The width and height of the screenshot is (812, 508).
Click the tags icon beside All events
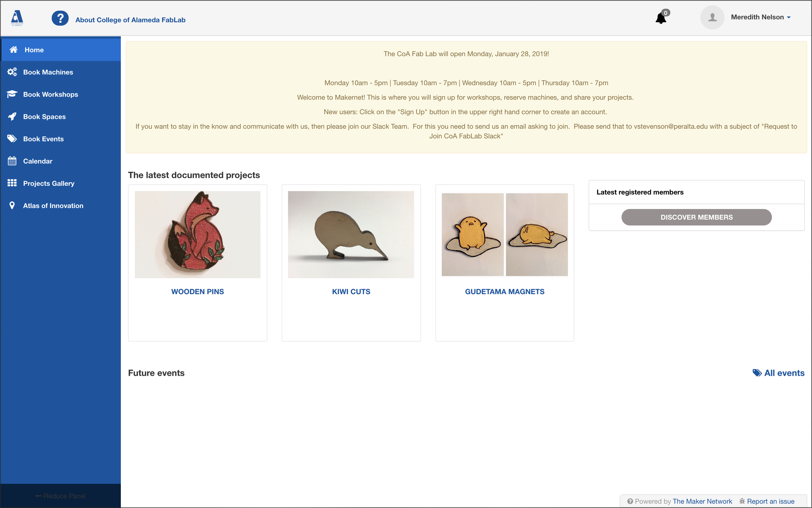pyautogui.click(x=757, y=373)
